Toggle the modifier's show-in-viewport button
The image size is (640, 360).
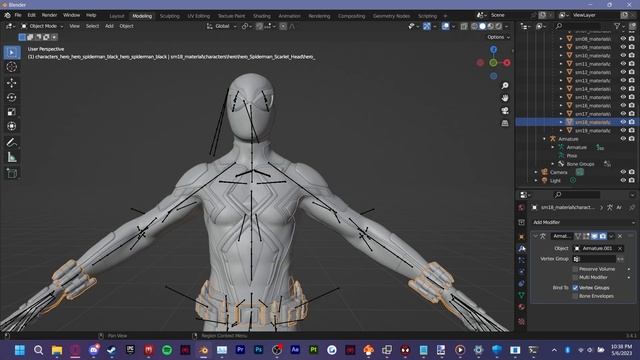click(x=594, y=236)
